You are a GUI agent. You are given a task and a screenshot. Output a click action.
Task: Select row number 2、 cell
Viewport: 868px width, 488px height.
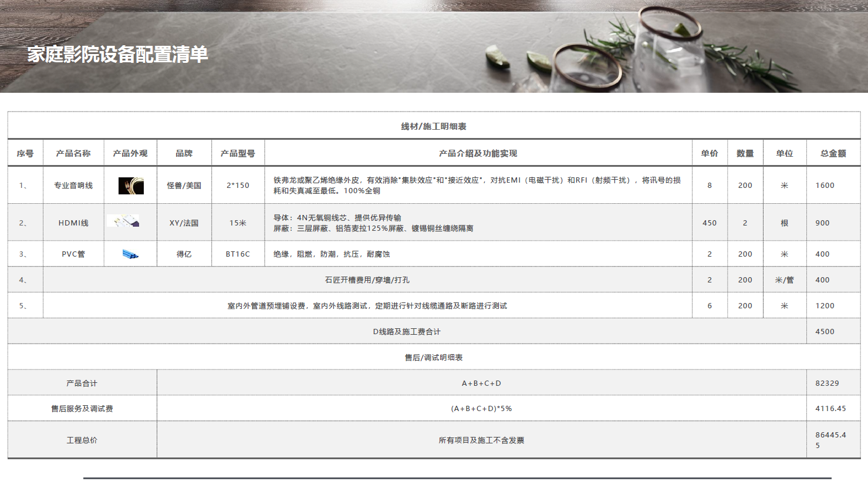click(x=25, y=223)
